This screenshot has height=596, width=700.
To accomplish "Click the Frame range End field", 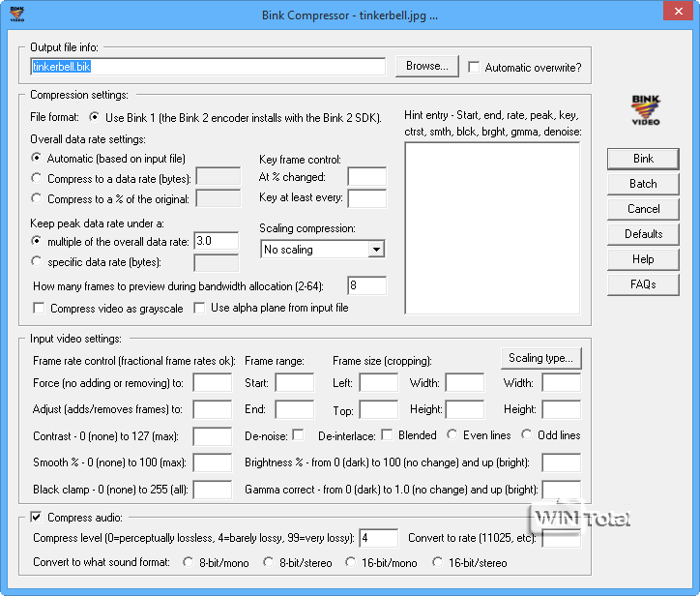I will click(x=295, y=409).
